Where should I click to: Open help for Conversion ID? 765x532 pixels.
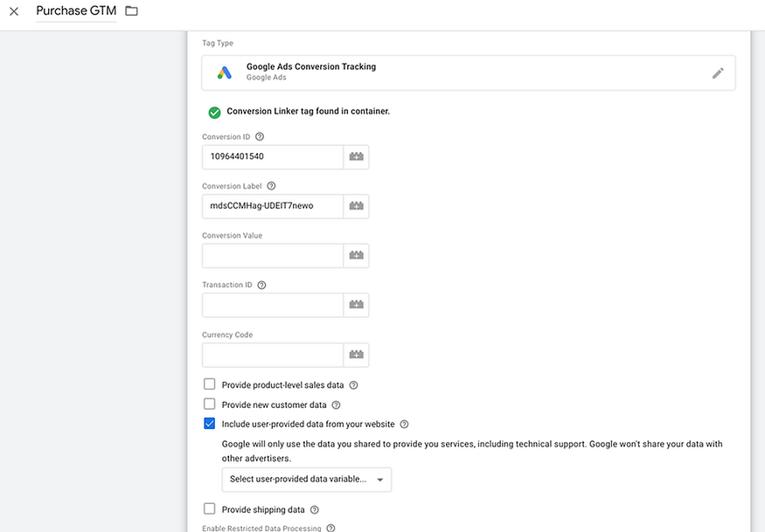(x=260, y=136)
